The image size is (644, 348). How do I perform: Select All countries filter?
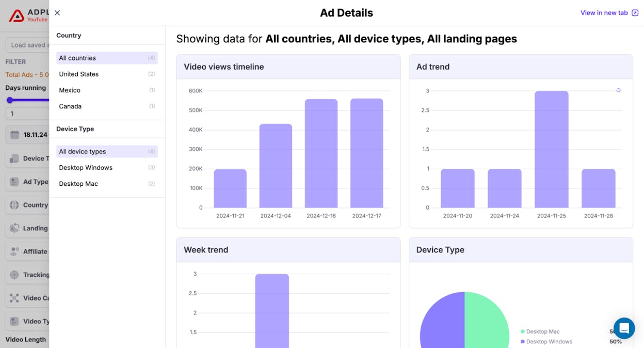[x=107, y=58]
